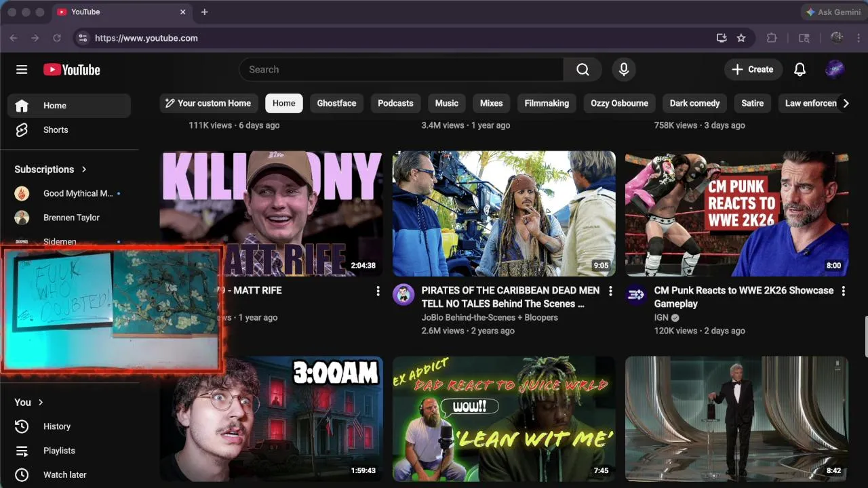Open the browser profile avatar

pyautogui.click(x=837, y=37)
